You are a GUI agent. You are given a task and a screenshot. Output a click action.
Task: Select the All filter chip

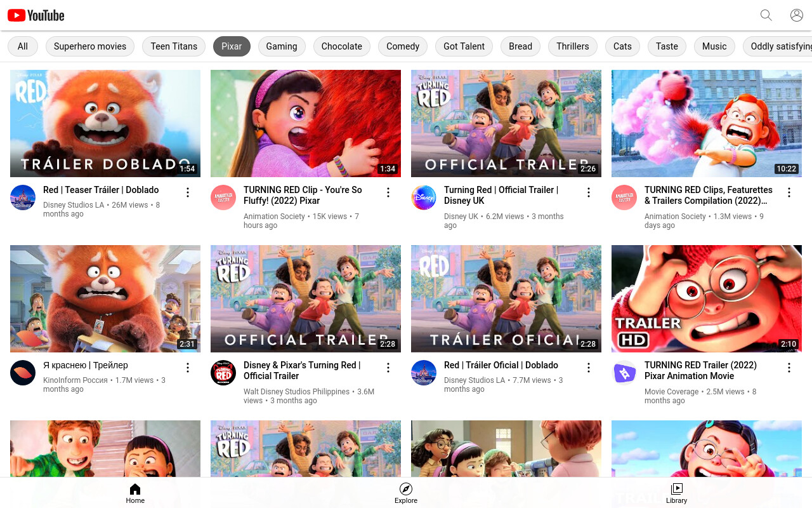[x=23, y=46]
